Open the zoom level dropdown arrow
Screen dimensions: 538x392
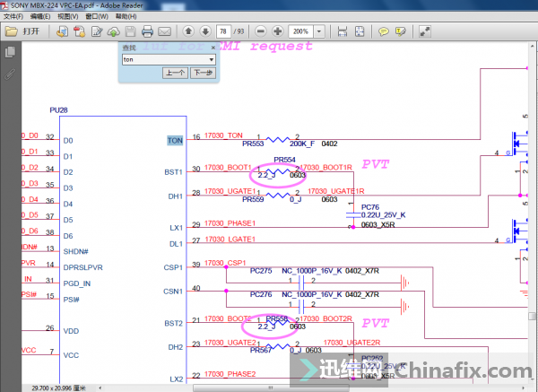click(x=319, y=31)
